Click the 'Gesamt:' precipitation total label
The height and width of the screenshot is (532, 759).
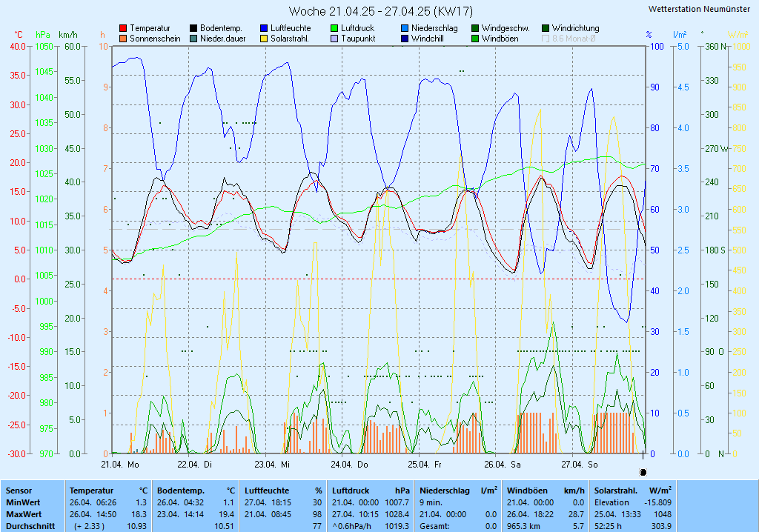(x=434, y=526)
